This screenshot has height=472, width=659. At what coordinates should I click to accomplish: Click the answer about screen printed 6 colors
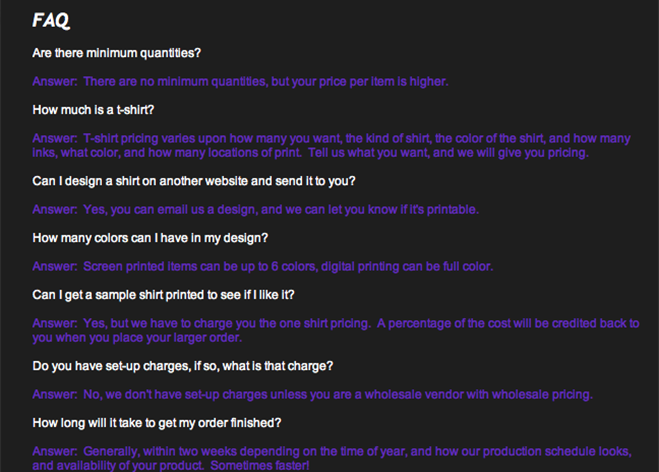click(263, 266)
